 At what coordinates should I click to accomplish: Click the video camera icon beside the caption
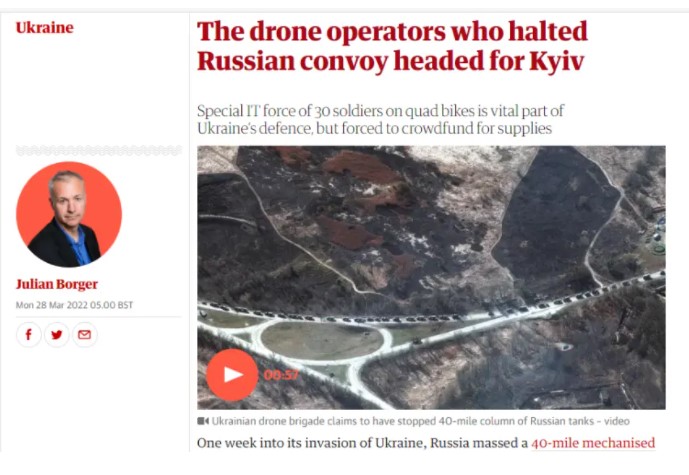click(x=203, y=421)
